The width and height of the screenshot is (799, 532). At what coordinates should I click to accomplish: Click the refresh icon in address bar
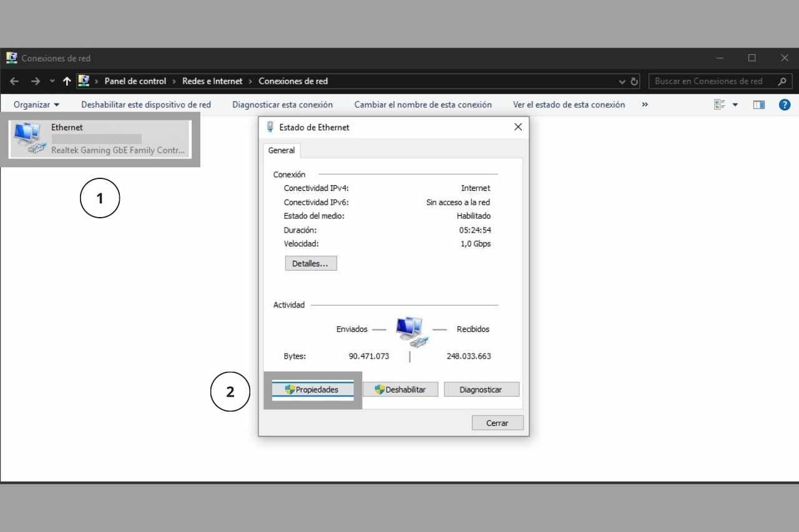pos(634,81)
